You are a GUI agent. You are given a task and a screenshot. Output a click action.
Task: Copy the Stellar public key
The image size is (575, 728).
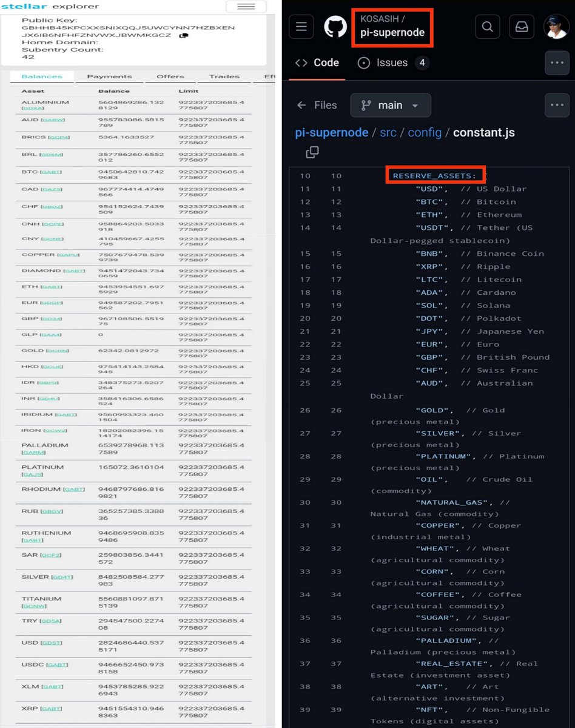pyautogui.click(x=183, y=35)
